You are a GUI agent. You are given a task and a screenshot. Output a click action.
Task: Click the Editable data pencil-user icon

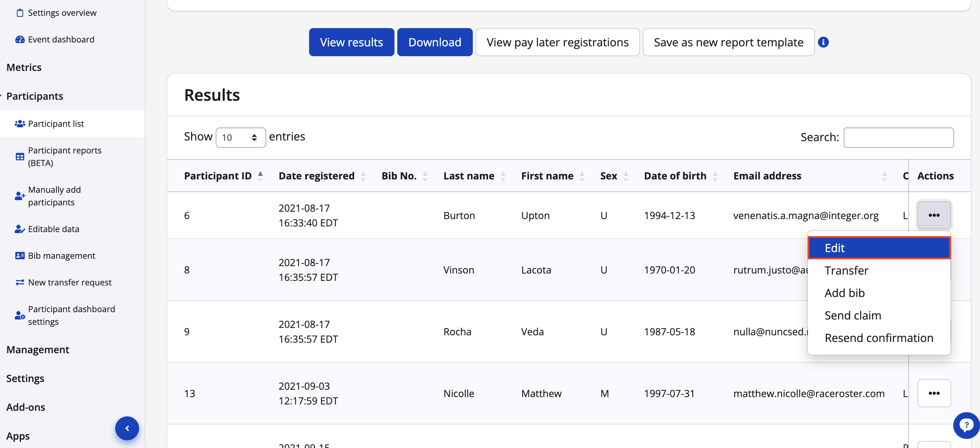pyautogui.click(x=20, y=229)
